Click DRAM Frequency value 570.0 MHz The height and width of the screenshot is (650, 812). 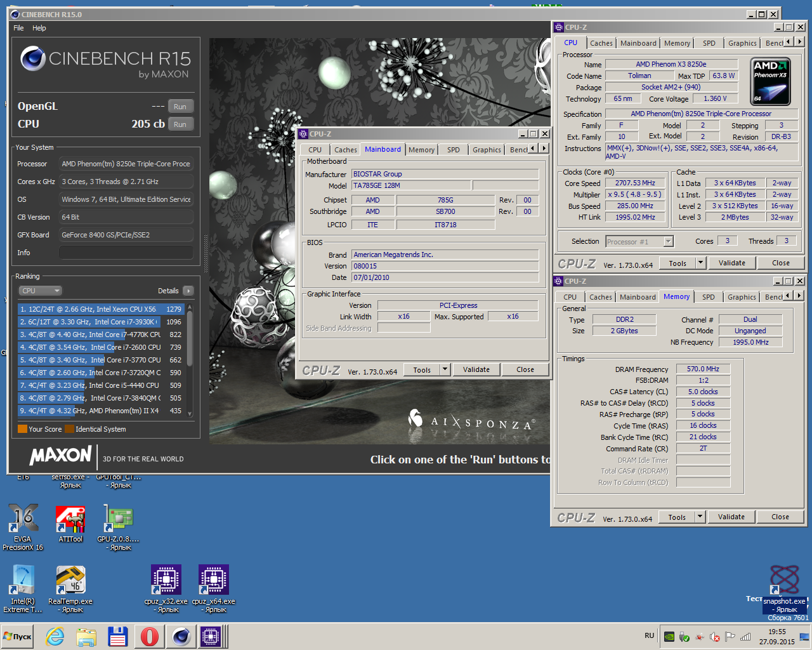(x=704, y=369)
